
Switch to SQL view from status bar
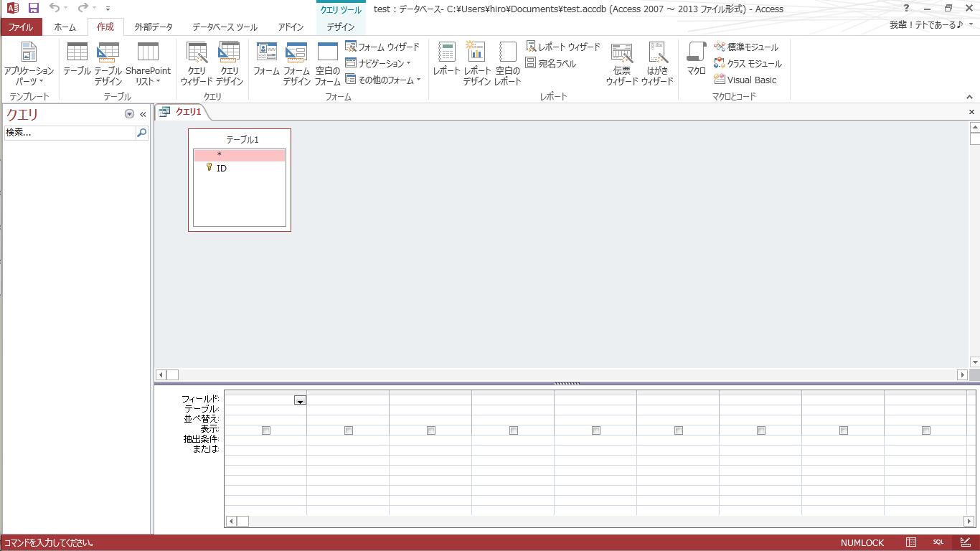click(x=938, y=542)
